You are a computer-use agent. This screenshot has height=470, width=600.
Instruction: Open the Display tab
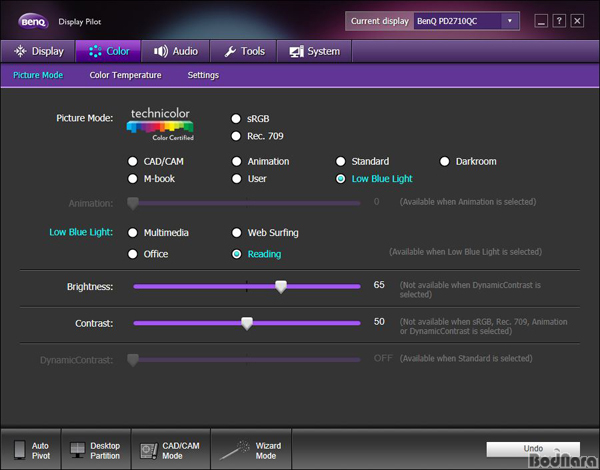pos(38,51)
